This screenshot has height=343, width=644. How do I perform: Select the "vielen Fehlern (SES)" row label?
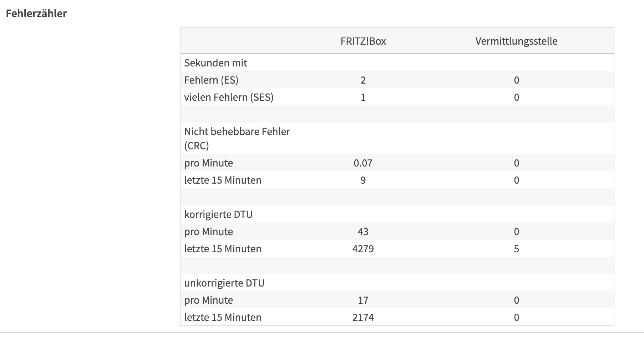(x=229, y=97)
